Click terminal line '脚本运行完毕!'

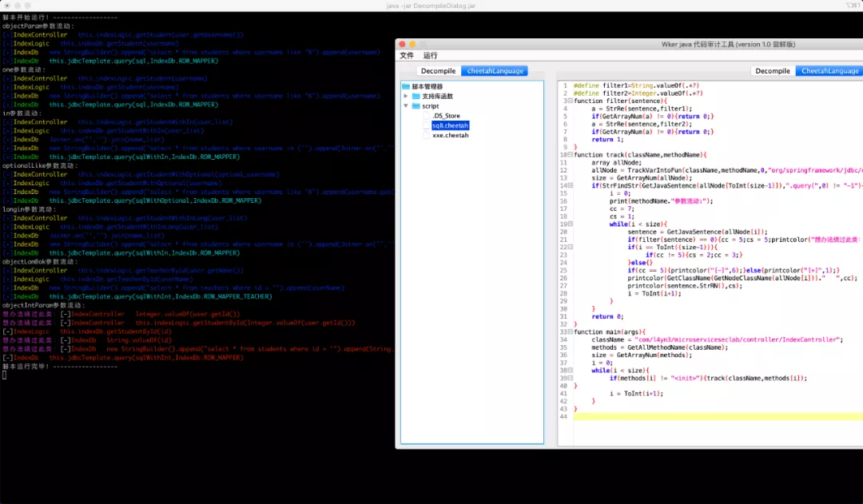click(x=60, y=367)
